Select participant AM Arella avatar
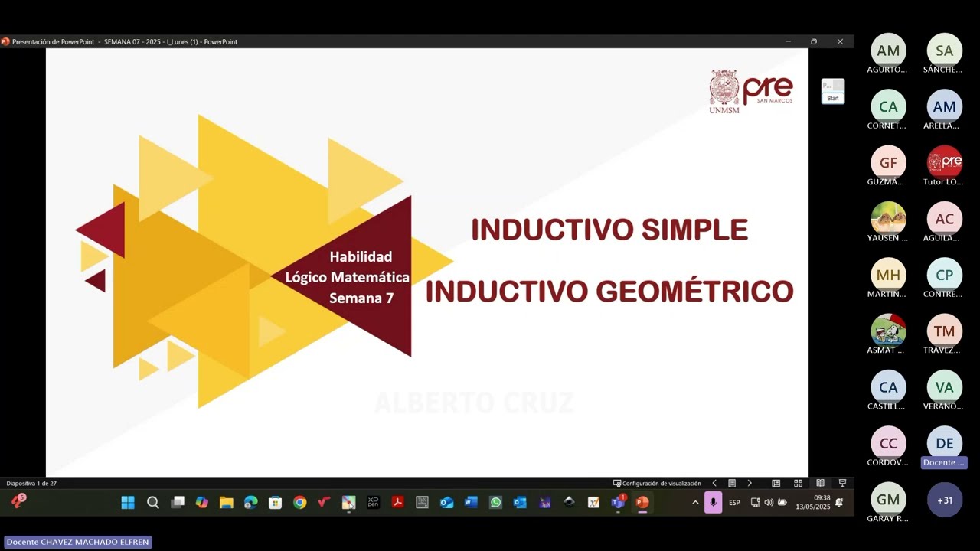The image size is (980, 551). click(944, 107)
